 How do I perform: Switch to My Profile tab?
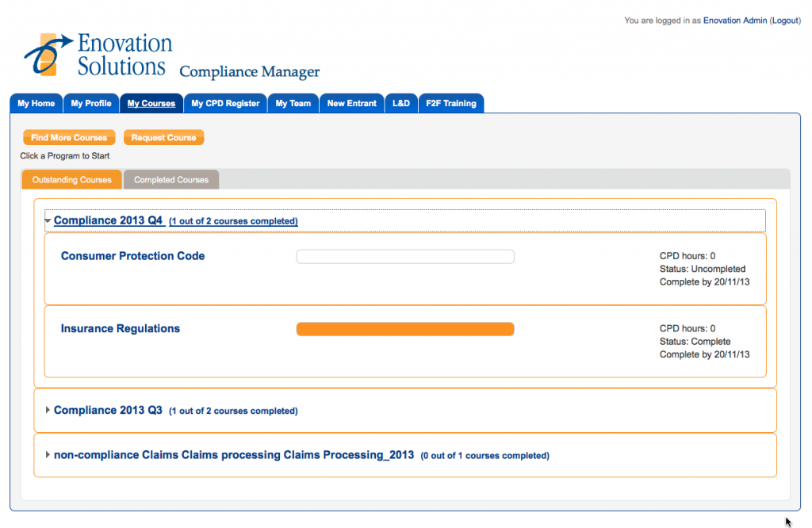[91, 103]
